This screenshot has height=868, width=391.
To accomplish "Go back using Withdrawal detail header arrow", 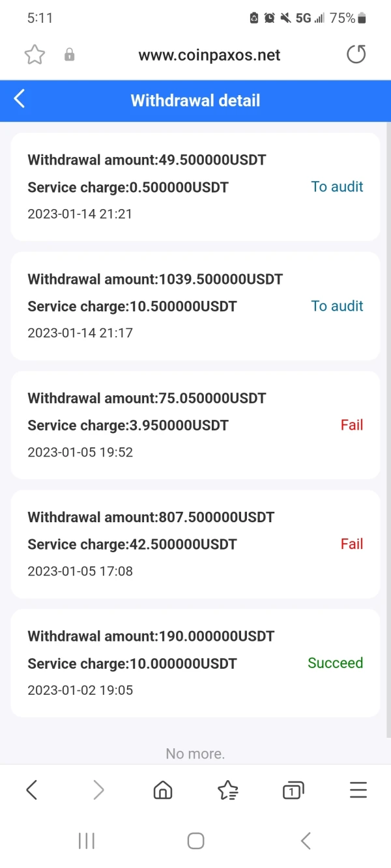I will coord(20,100).
